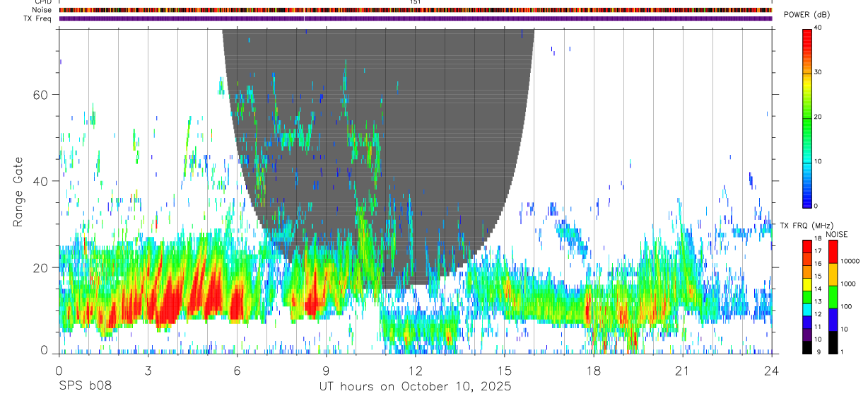This screenshot has width=868, height=401.
Task: Click the power color bar
Action: pyautogui.click(x=807, y=118)
